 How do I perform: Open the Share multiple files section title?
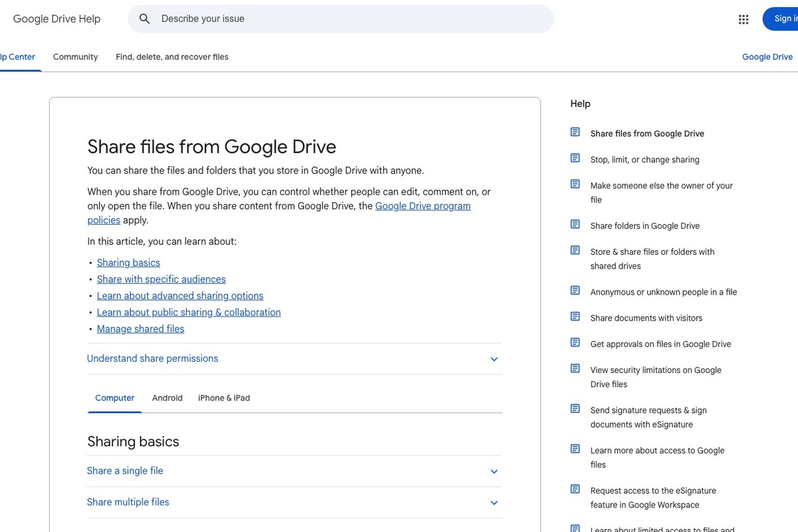pos(128,502)
